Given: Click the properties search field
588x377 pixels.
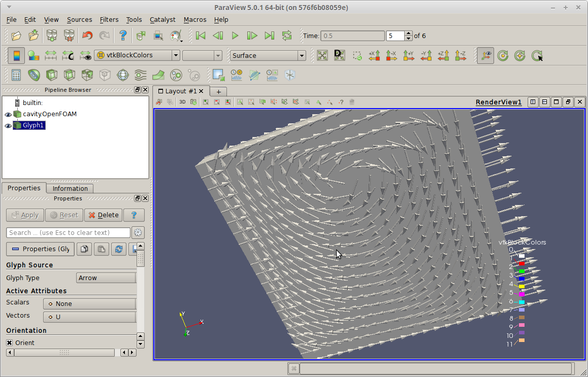Looking at the screenshot, I should click(69, 232).
